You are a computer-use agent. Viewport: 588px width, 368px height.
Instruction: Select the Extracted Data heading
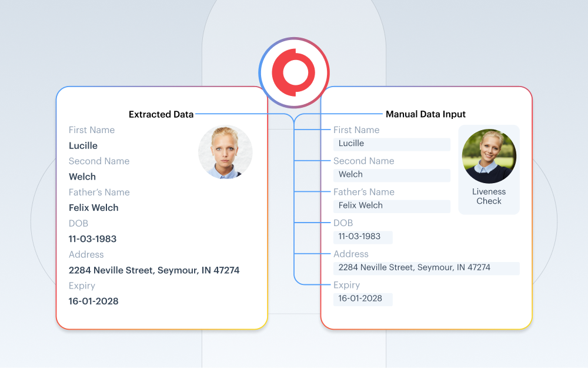click(161, 114)
